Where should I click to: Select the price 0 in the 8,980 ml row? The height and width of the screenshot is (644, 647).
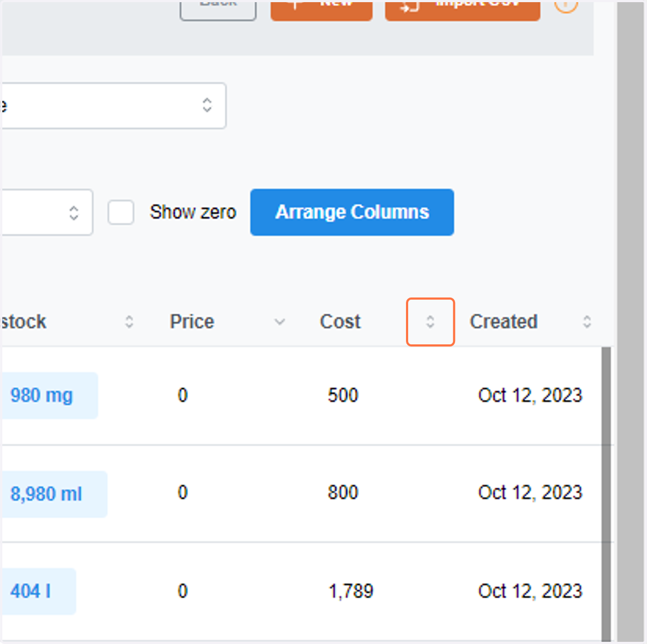point(183,493)
